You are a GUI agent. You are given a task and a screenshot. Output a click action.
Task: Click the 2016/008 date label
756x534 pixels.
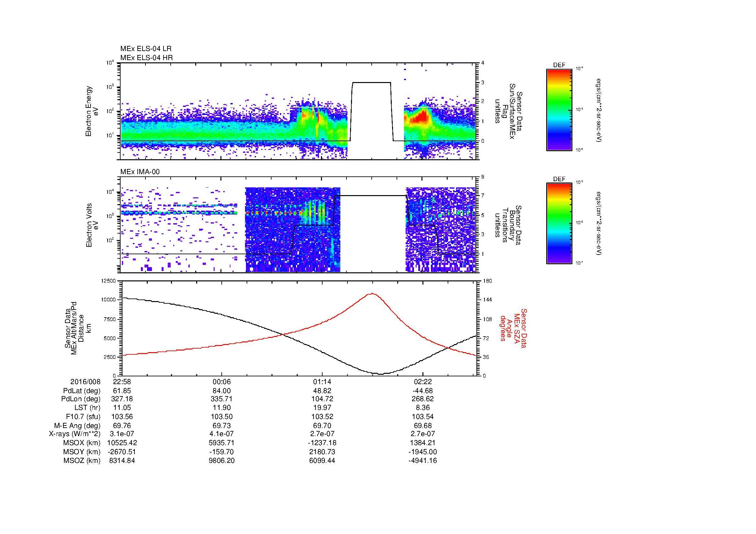(x=85, y=382)
